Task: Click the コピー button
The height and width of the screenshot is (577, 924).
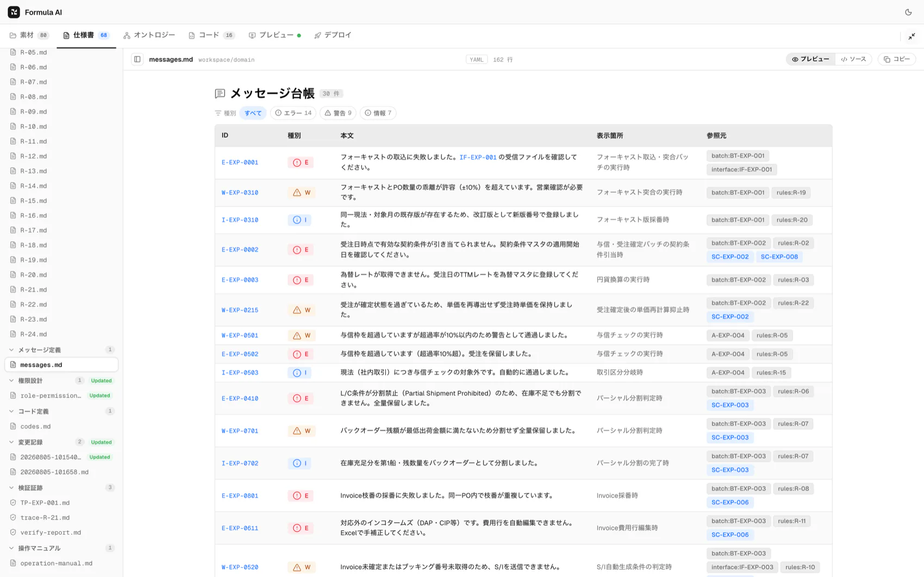Action: (896, 59)
